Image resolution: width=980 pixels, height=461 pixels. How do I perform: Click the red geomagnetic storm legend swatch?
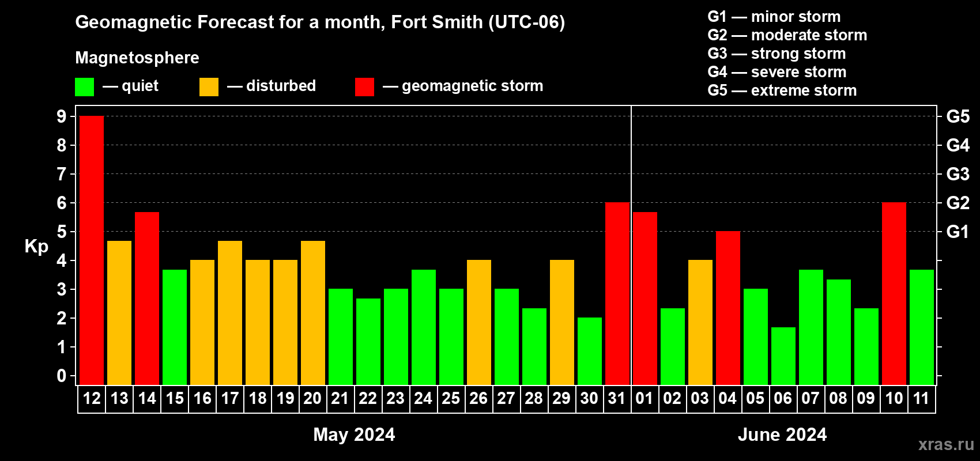click(364, 87)
